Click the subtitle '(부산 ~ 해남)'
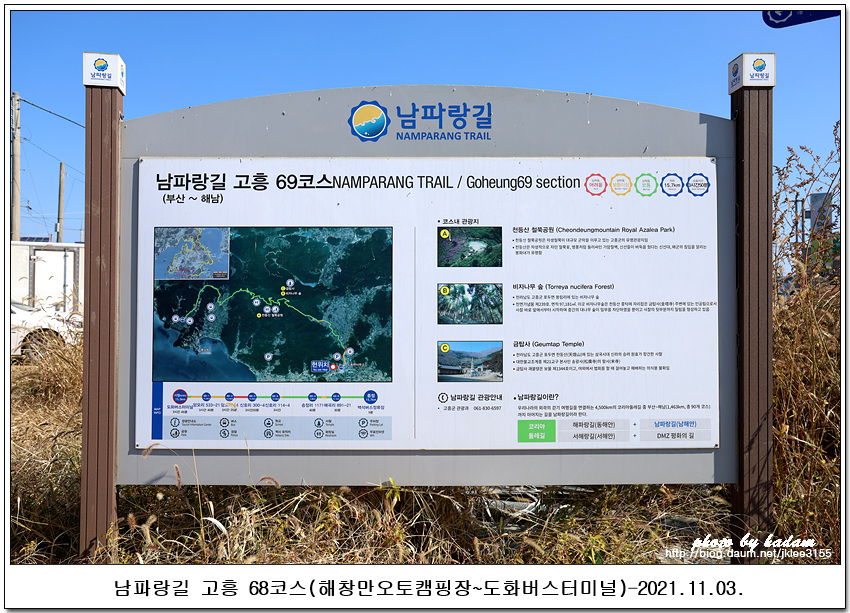Viewport: 850px width, 613px height. click(x=193, y=198)
